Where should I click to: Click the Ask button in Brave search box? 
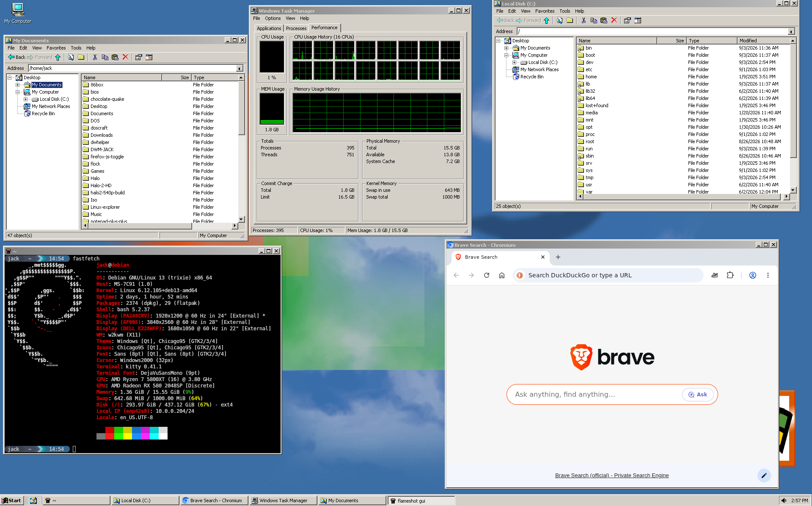point(698,394)
